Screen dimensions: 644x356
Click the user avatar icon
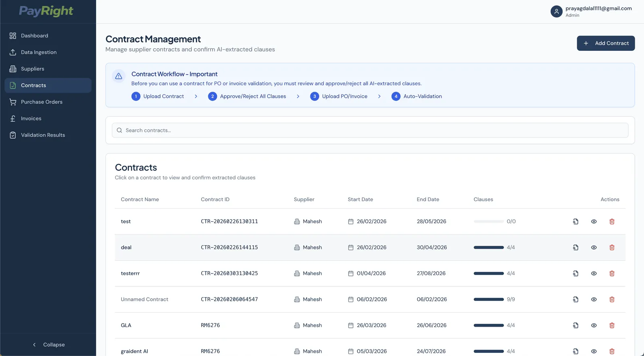click(x=556, y=11)
